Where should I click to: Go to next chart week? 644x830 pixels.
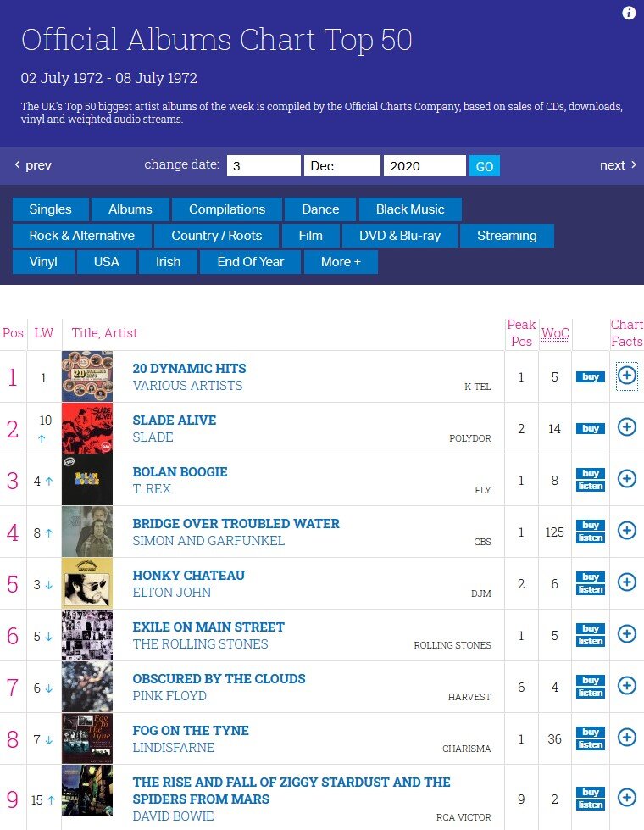pos(618,165)
